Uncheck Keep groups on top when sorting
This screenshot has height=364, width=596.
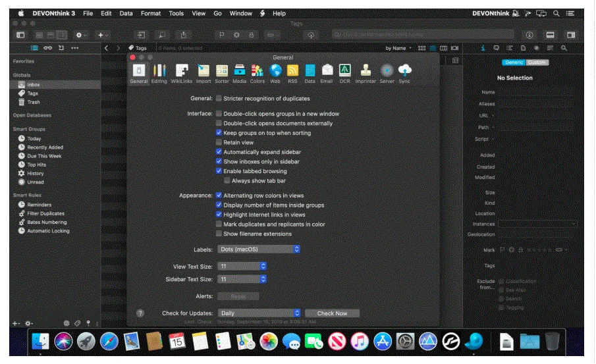[x=219, y=132]
